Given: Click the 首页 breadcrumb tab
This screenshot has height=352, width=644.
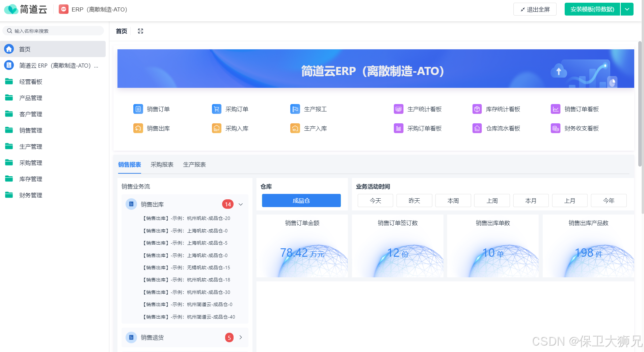Looking at the screenshot, I should click(x=122, y=31).
